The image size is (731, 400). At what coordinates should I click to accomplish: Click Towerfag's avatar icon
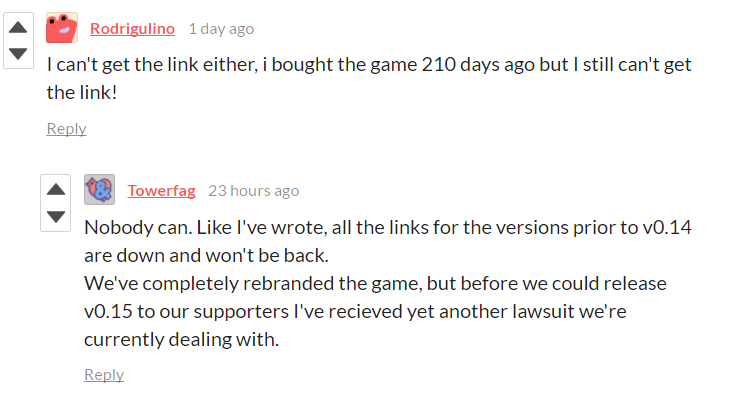[x=99, y=190]
